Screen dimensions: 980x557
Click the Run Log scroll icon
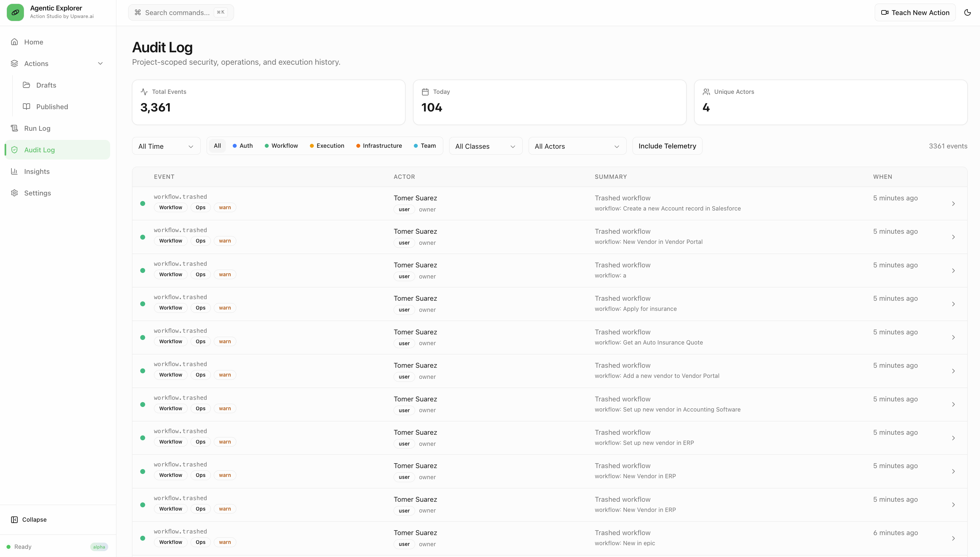(14, 128)
